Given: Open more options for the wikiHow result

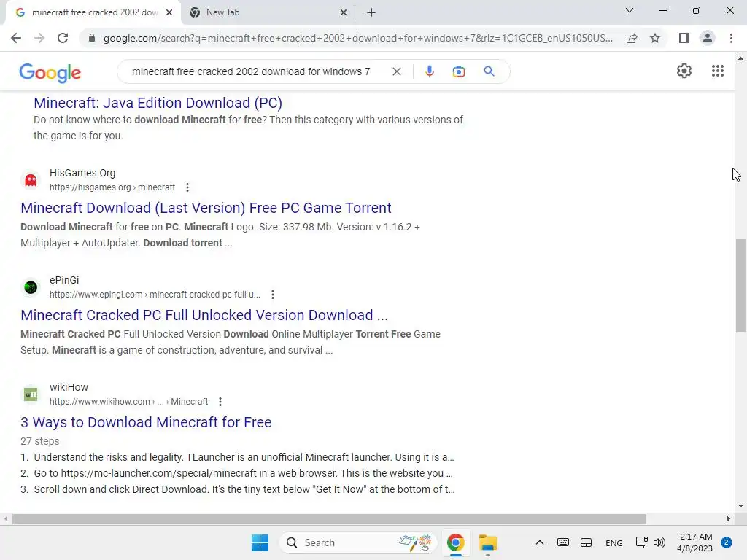Looking at the screenshot, I should coord(220,402).
